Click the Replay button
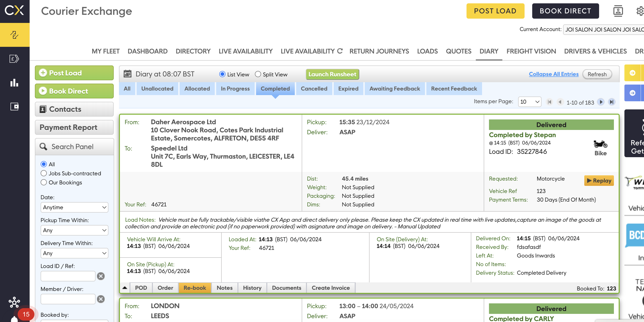The width and height of the screenshot is (644, 322). point(599,181)
